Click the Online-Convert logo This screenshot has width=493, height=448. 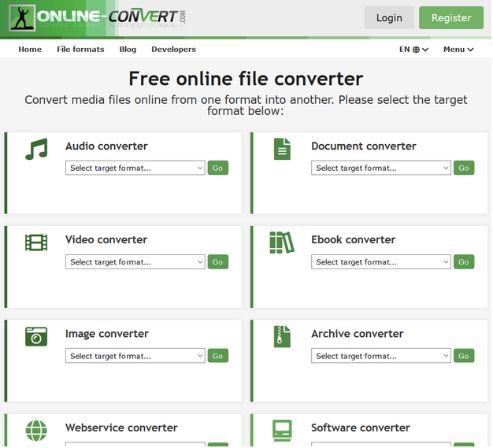[97, 17]
